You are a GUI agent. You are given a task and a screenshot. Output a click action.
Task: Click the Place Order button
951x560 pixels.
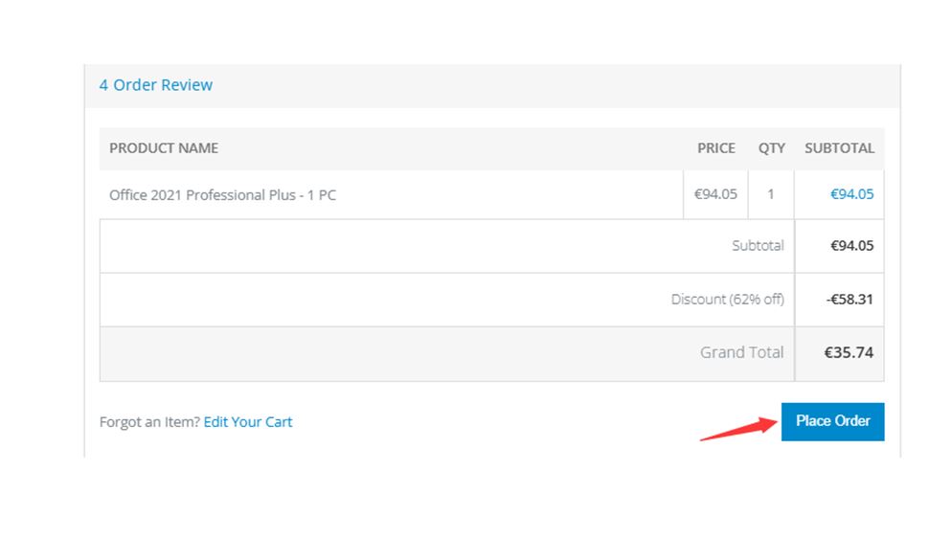[832, 421]
